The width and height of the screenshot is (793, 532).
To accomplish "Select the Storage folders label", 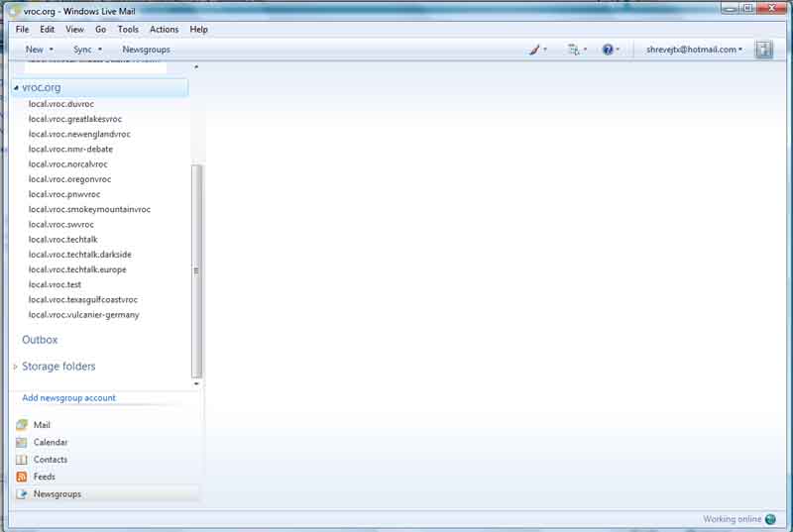I will click(x=58, y=367).
